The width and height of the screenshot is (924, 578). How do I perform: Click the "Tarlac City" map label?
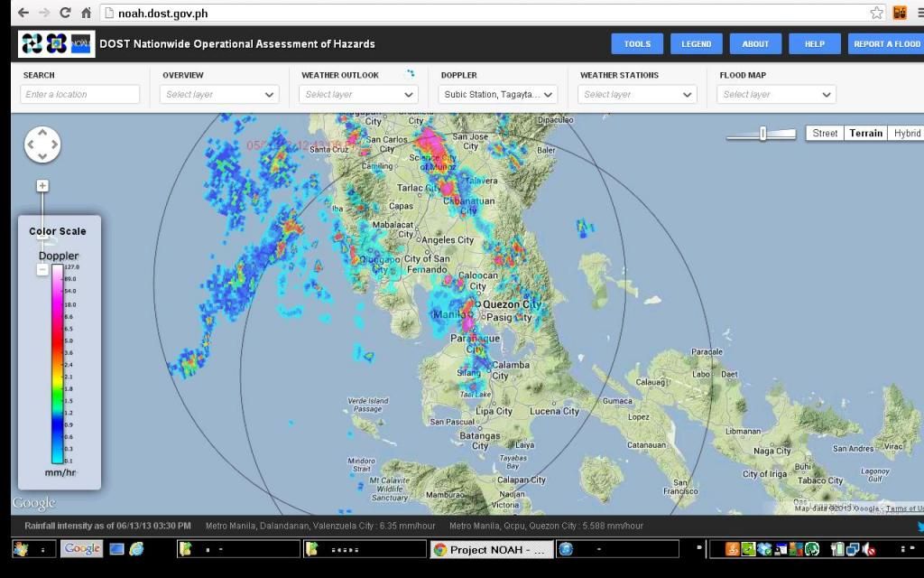[x=419, y=188]
